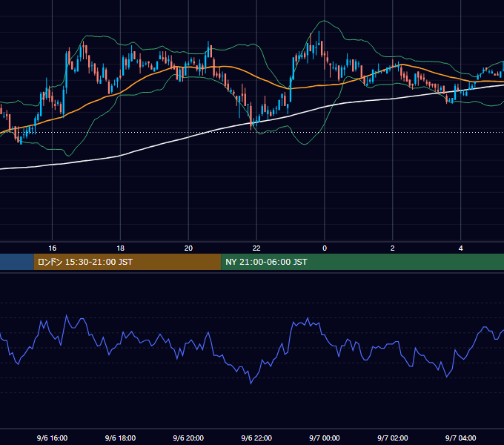Select the ロンドン 15:30-21:00 JST session bar
This screenshot has height=445, width=504.
coord(127,262)
